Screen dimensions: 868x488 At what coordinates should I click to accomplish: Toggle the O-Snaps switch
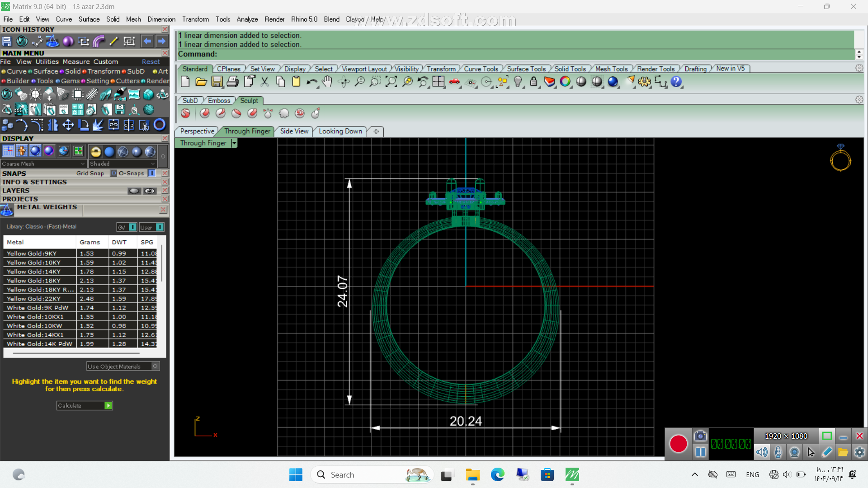pos(152,174)
